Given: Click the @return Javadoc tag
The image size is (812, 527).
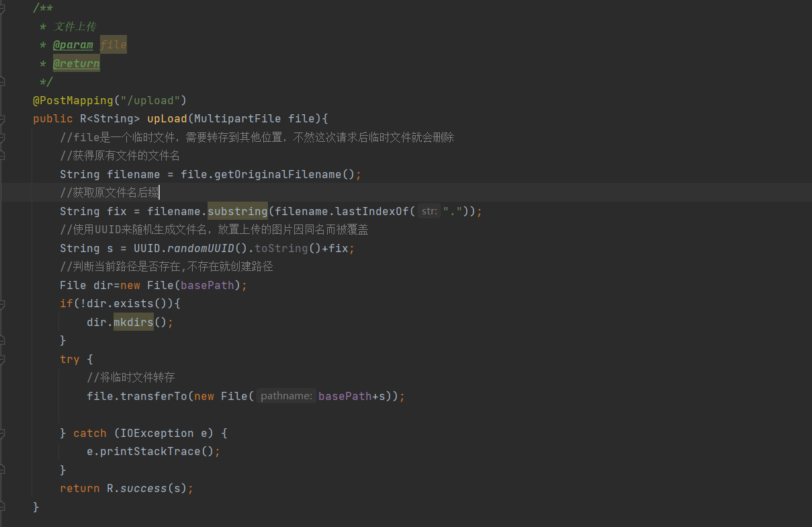Looking at the screenshot, I should [77, 63].
